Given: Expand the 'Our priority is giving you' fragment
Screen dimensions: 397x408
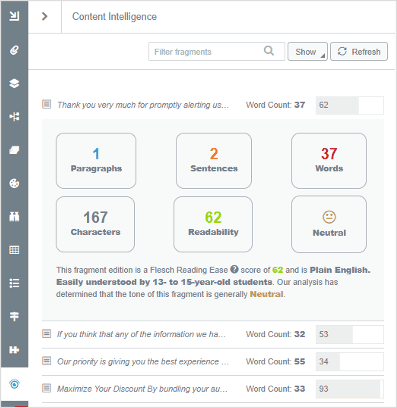Looking at the screenshot, I should point(213,361).
